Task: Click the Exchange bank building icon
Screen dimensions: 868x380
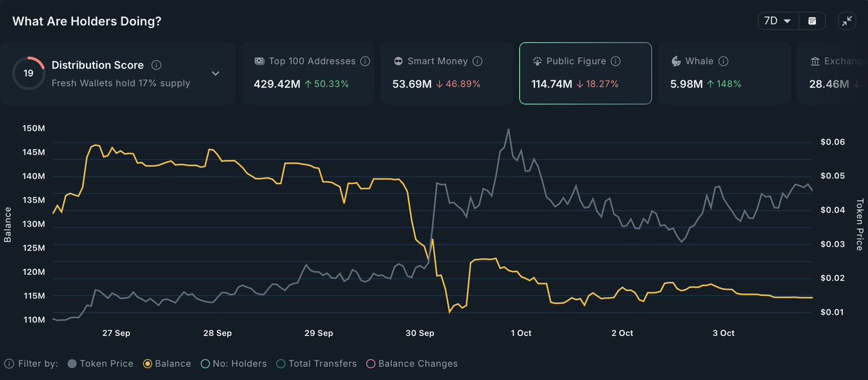Action: (x=814, y=62)
